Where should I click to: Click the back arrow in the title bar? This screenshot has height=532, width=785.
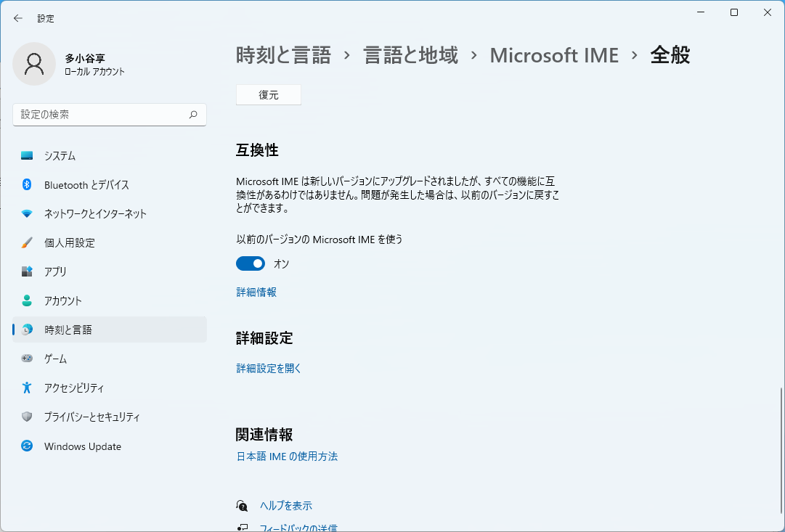click(18, 19)
